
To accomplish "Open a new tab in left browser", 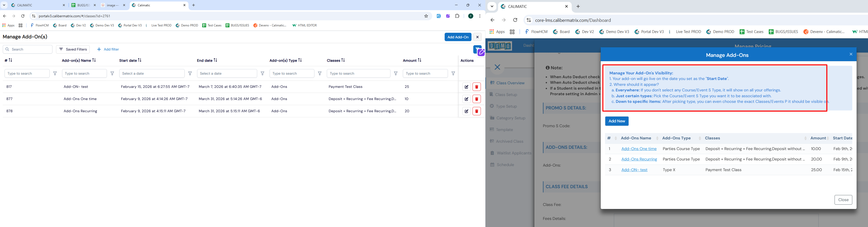I will (x=193, y=5).
